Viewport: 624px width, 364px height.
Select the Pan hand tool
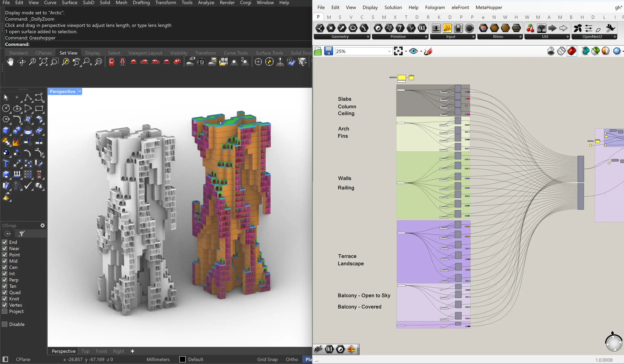pyautogui.click(x=10, y=62)
